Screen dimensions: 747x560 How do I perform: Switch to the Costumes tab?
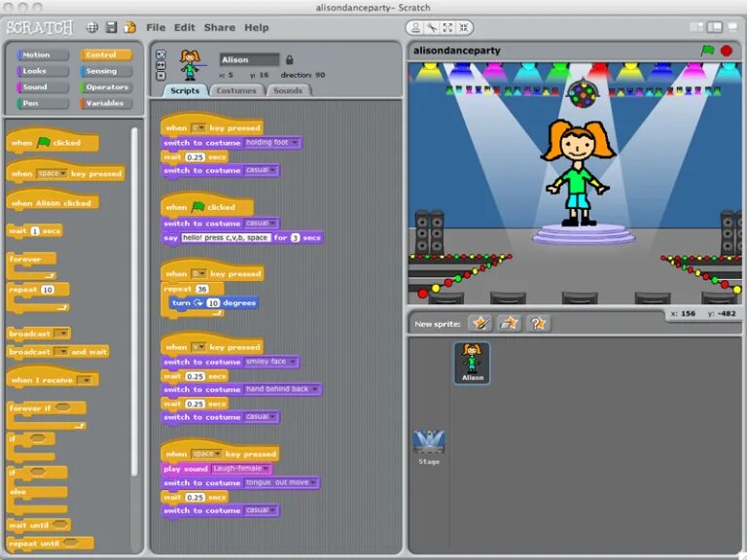pos(236,90)
